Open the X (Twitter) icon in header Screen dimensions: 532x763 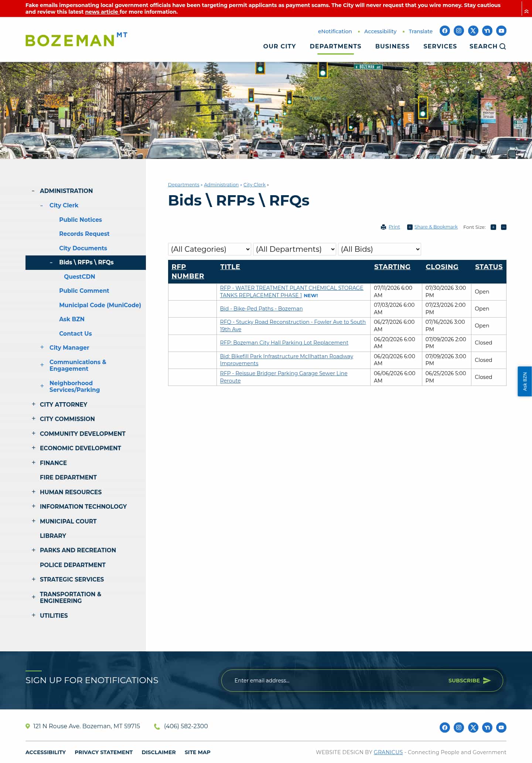pos(473,31)
